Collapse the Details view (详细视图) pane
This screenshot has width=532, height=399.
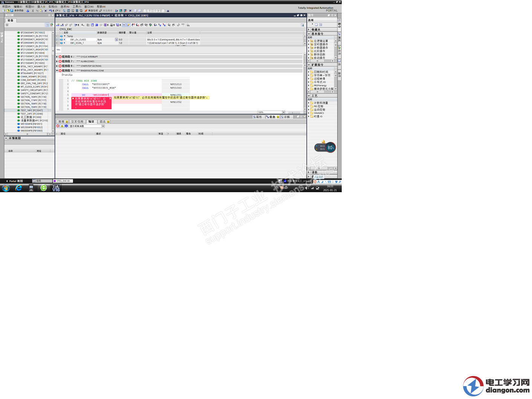[6, 138]
